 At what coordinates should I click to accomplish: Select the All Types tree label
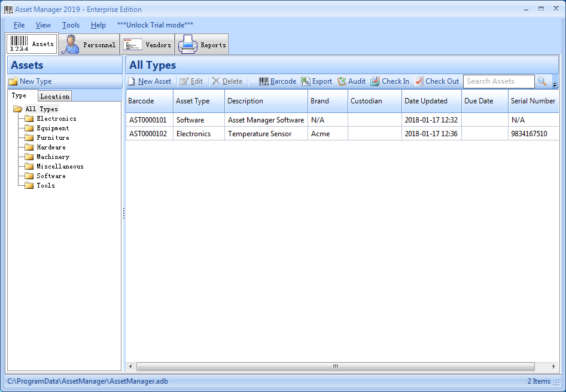tap(41, 109)
